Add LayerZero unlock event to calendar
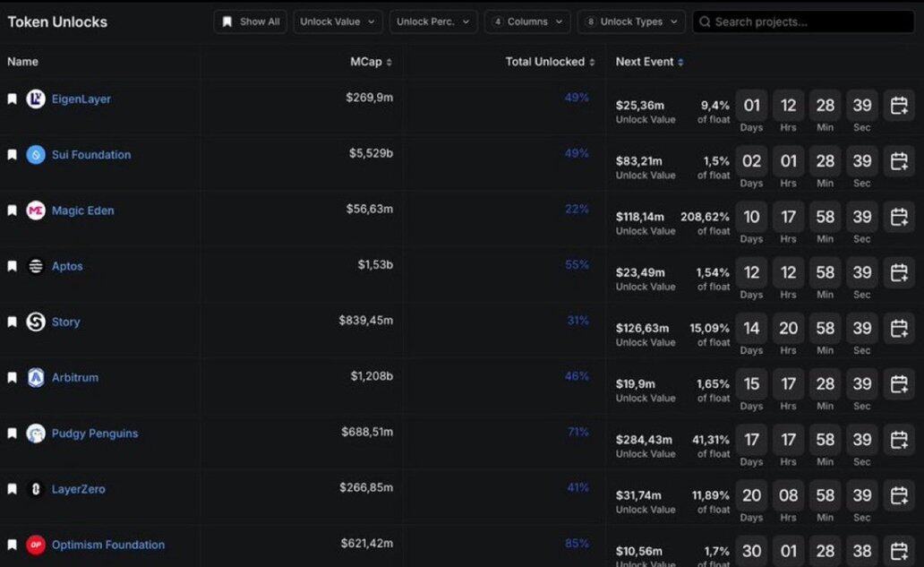The height and width of the screenshot is (567, 924). (x=898, y=495)
